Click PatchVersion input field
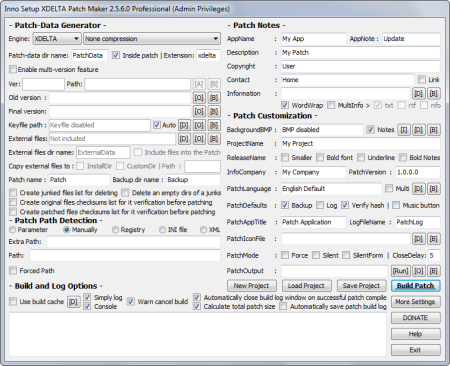 [417, 172]
